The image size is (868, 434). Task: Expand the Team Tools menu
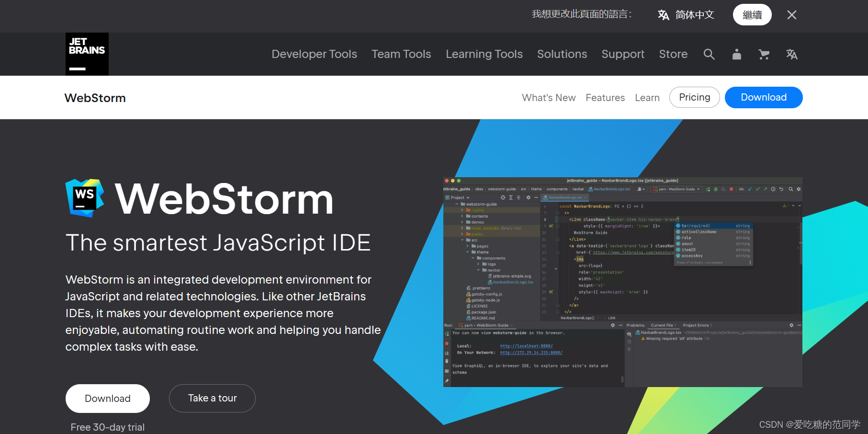pyautogui.click(x=401, y=54)
